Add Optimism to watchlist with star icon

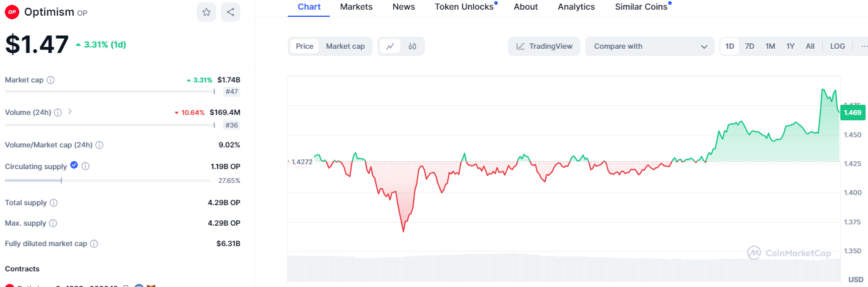(206, 11)
